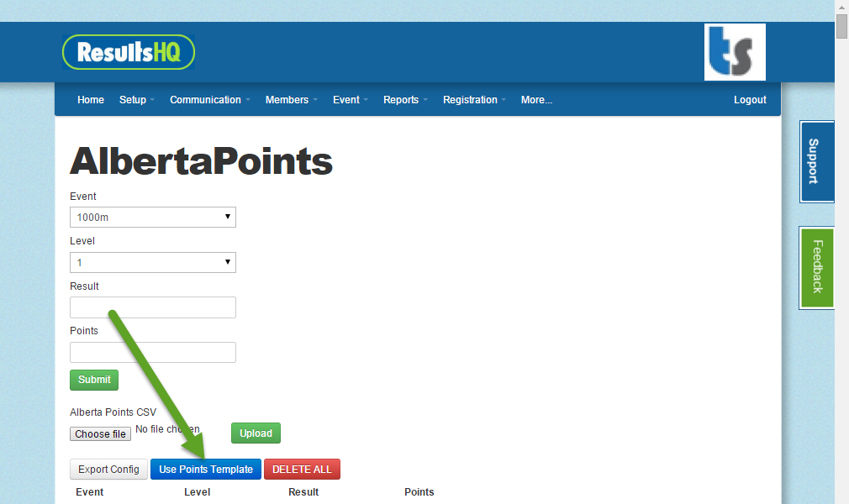Click the red DELETE ALL button
The height and width of the screenshot is (504, 849).
[302, 470]
